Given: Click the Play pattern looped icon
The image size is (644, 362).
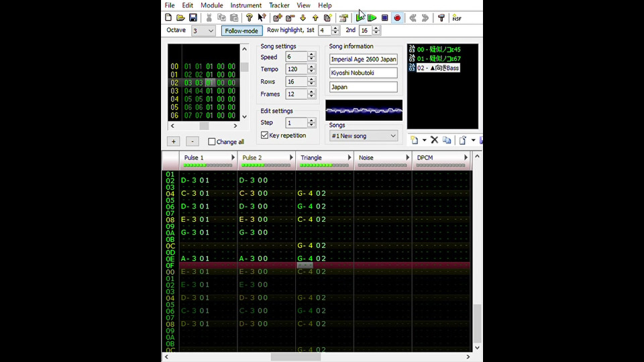Looking at the screenshot, I should tap(372, 18).
